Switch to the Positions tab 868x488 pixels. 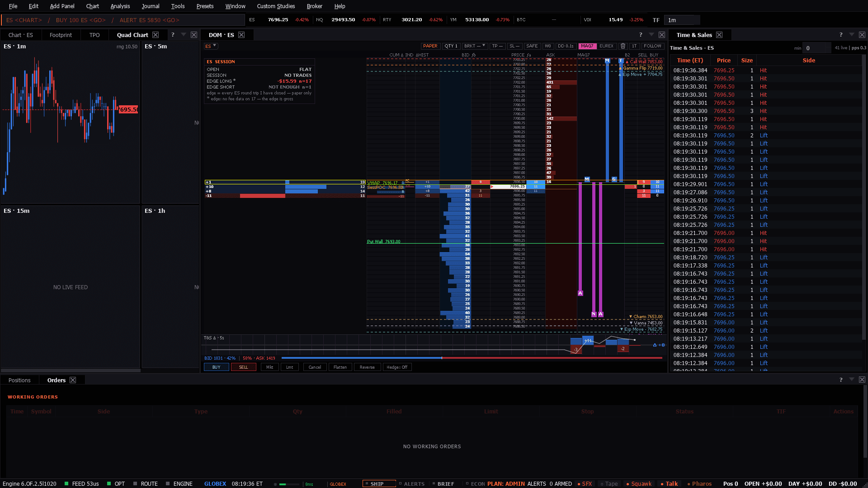pyautogui.click(x=19, y=380)
